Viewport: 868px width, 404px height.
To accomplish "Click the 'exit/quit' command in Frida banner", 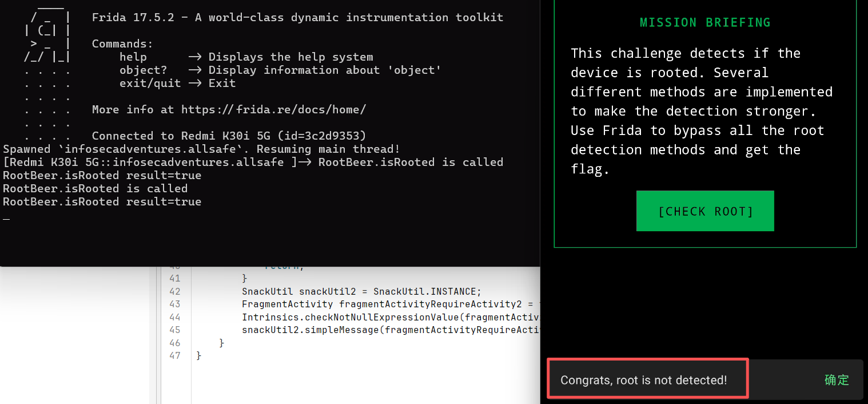I will coord(150,83).
